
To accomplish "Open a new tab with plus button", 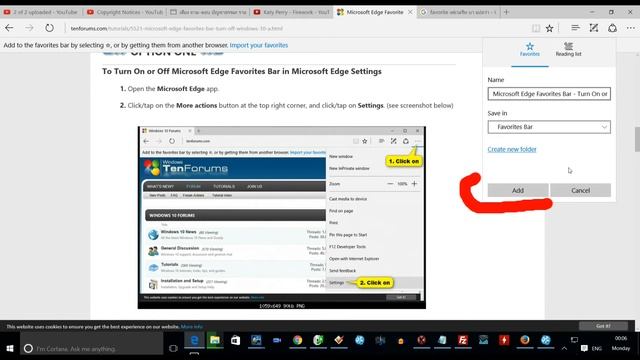I will click(x=506, y=12).
